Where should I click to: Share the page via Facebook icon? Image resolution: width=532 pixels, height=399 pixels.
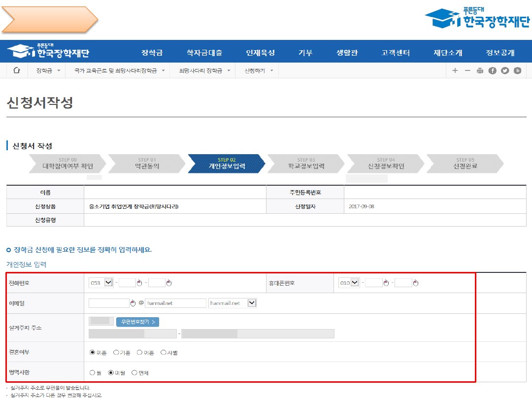pos(492,70)
